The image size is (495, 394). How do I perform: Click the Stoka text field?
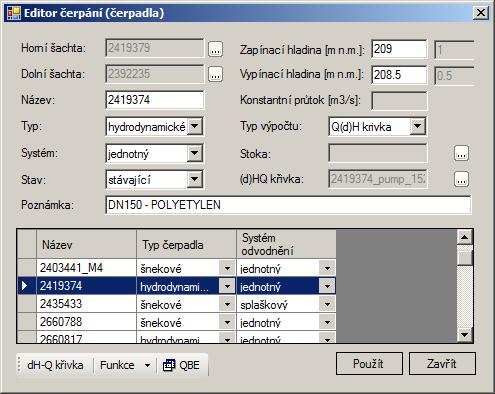(x=378, y=153)
